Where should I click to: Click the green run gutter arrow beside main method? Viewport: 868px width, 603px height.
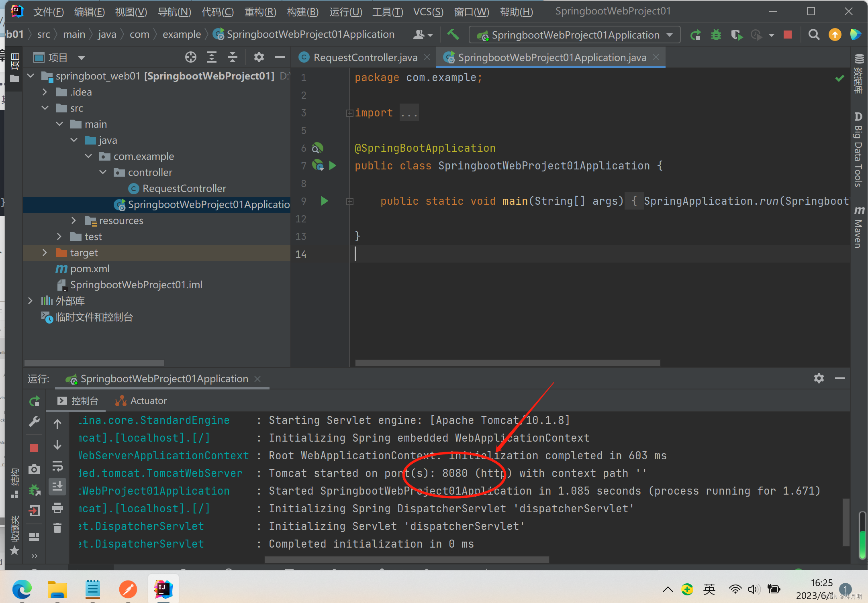(x=325, y=201)
